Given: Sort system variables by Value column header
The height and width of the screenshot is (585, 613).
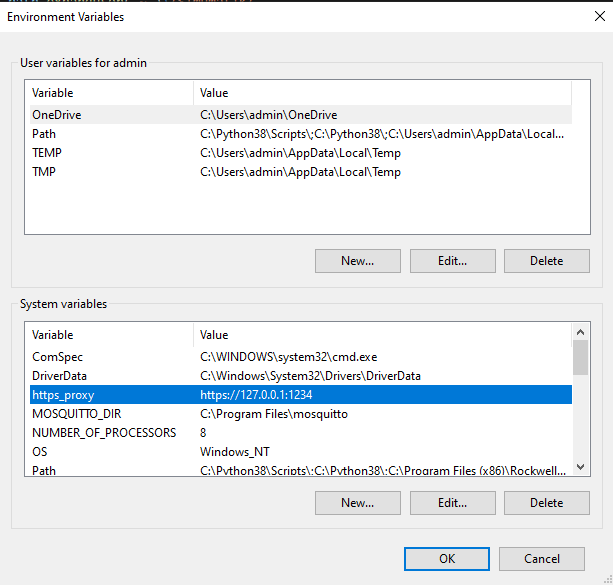Looking at the screenshot, I should point(380,335).
